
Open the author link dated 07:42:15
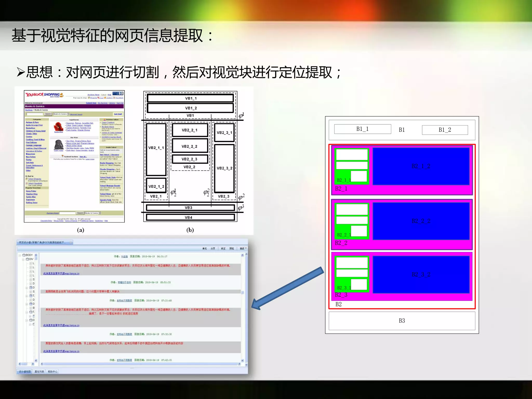(x=124, y=360)
